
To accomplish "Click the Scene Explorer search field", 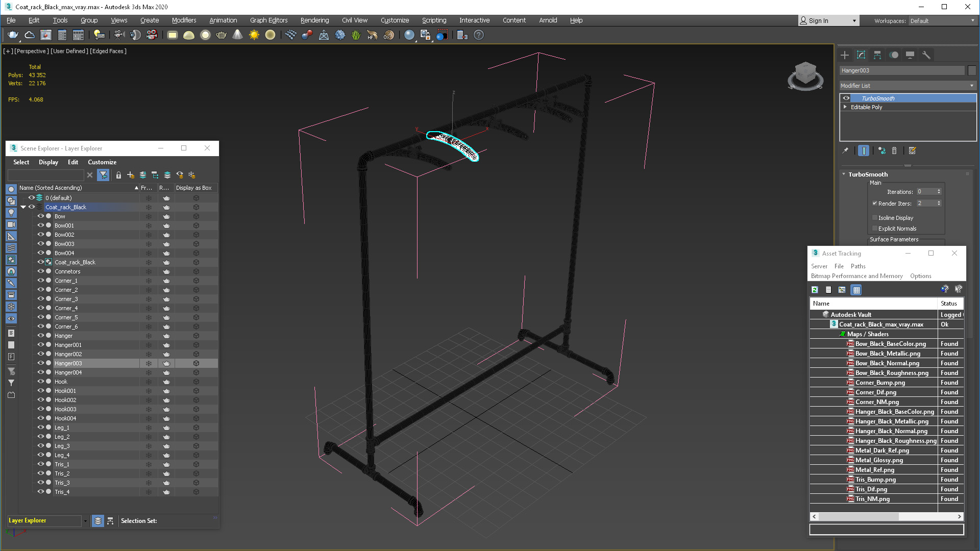I will [46, 175].
